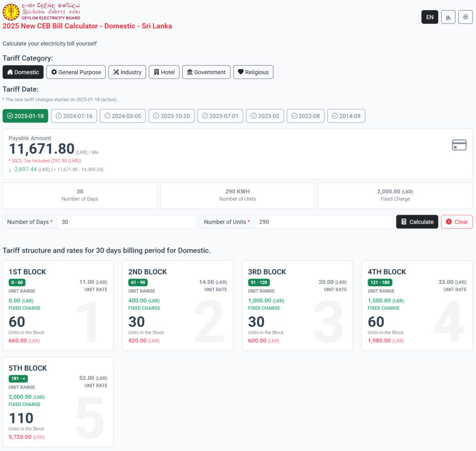Viewport: 476px width, 451px height.
Task: Click the 1,000.00 fixed charge in 3rd block
Action: (266, 301)
